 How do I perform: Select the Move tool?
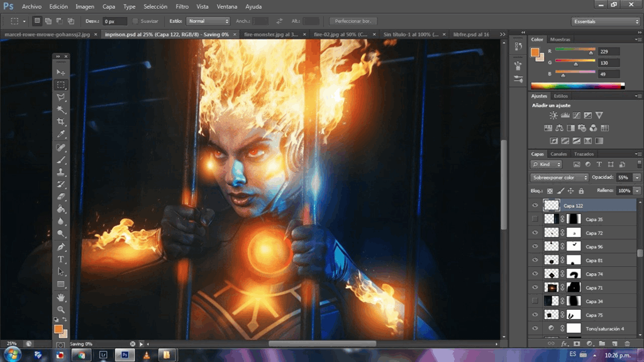(x=61, y=72)
